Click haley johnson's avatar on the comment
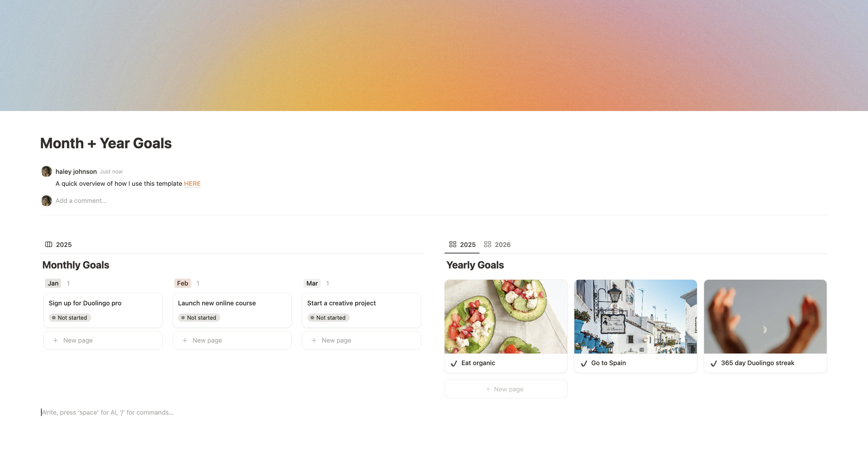This screenshot has width=868, height=472. [x=47, y=172]
